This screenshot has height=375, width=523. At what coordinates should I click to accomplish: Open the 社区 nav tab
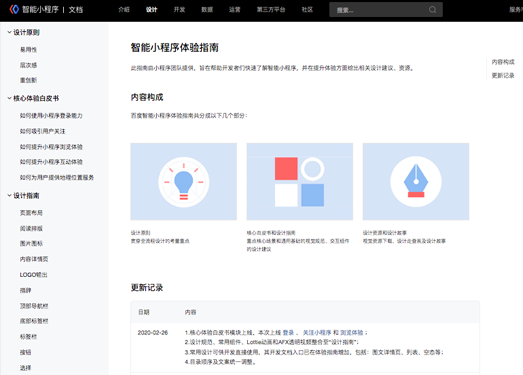(307, 10)
